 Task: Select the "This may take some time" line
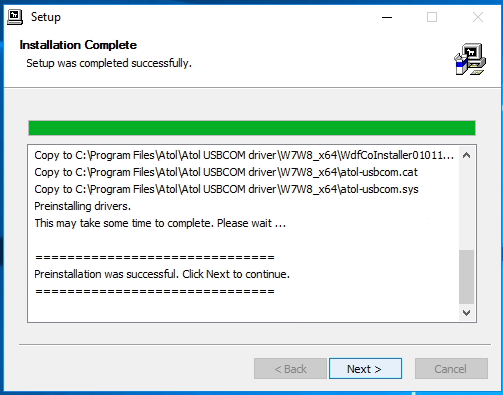[x=160, y=223]
